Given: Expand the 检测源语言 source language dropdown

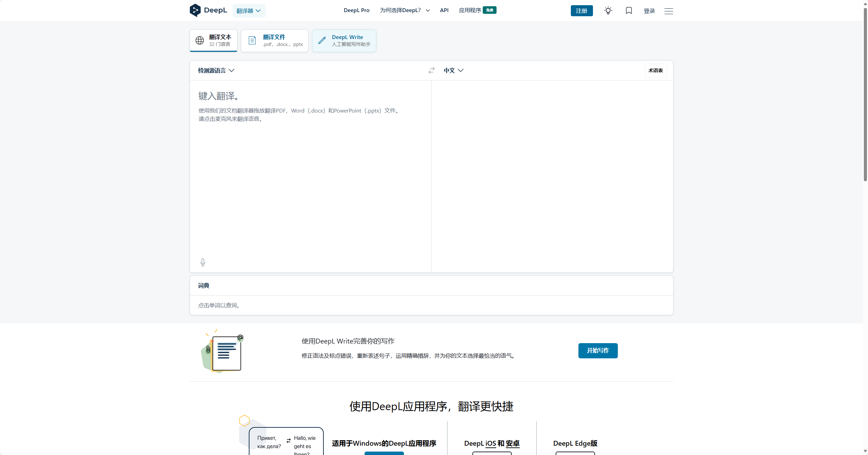Looking at the screenshot, I should tap(216, 70).
